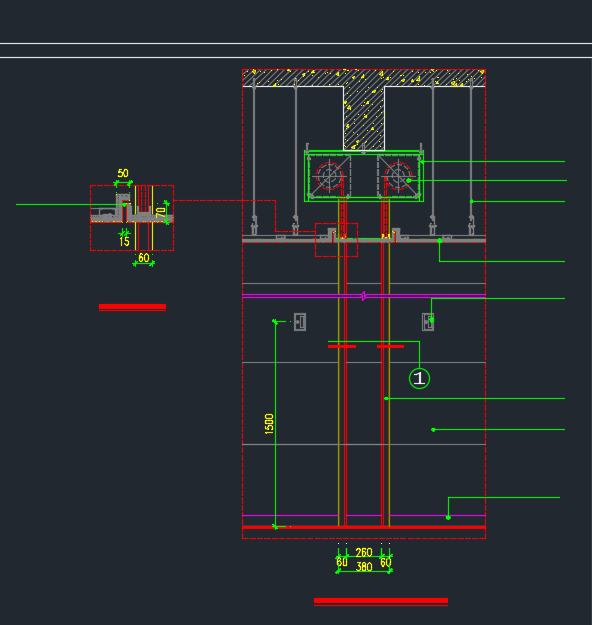Screen dimensions: 592x625
Task: Click the circled number 1 callout
Action: click(x=419, y=378)
